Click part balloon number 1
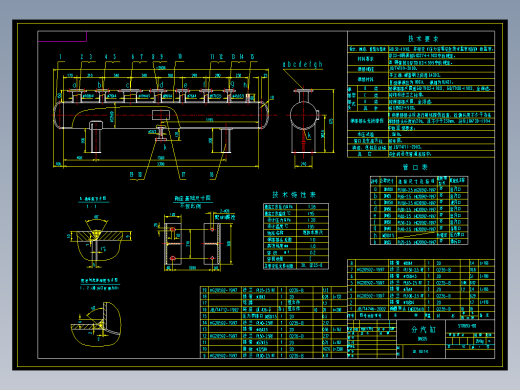 pos(60,57)
